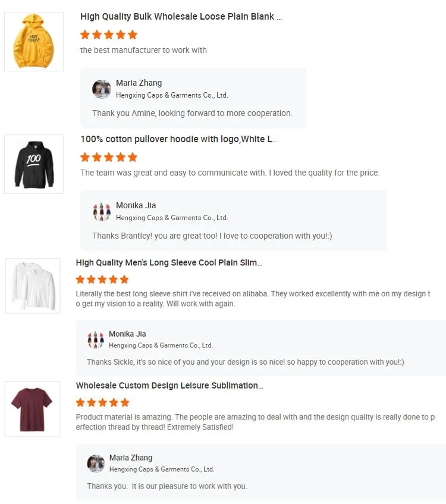Open the yellow hoodie product thumbnail
This screenshot has height=504, width=446.
(x=34, y=42)
